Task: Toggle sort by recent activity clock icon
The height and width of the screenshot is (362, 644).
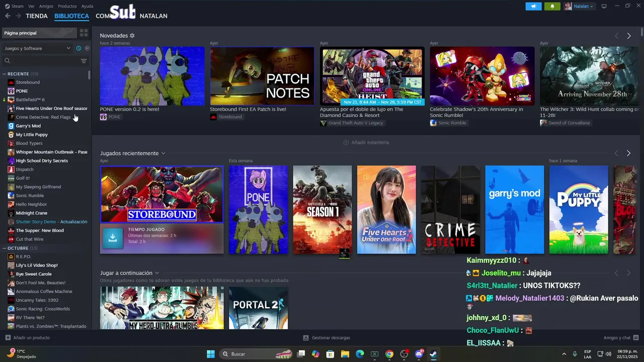Action: (x=78, y=48)
